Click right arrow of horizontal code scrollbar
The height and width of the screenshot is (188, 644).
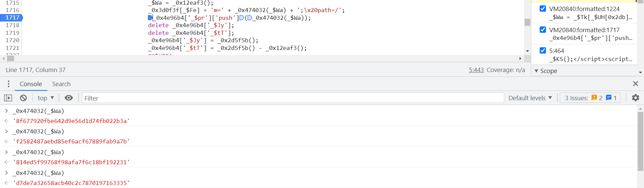pos(520,58)
